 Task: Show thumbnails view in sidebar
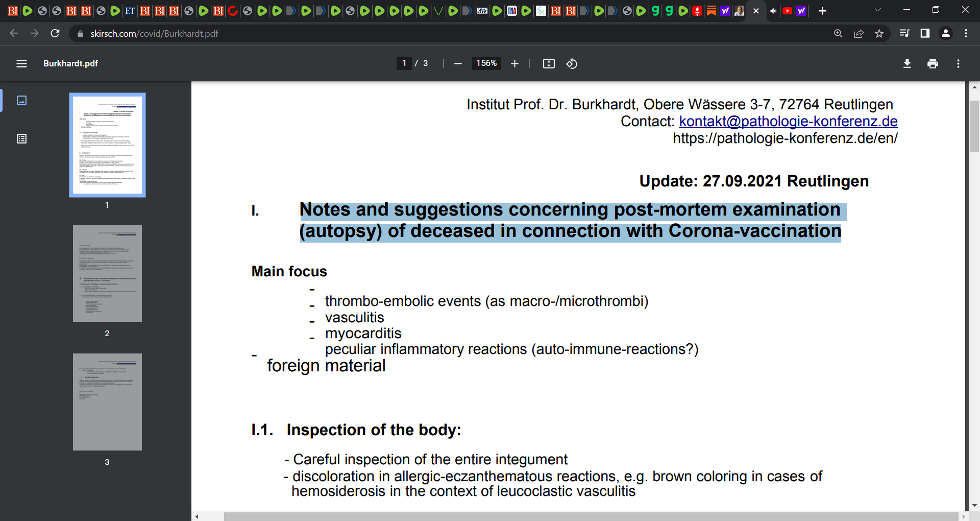point(21,100)
